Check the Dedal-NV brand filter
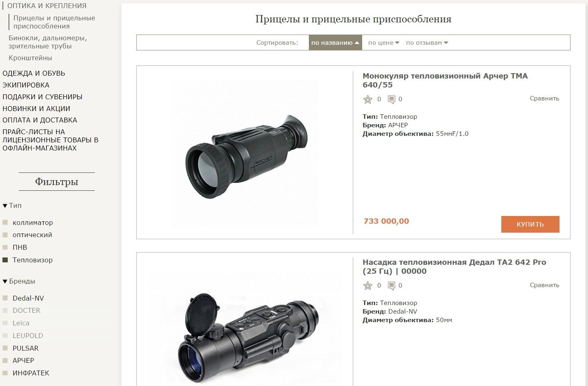 pos(5,298)
